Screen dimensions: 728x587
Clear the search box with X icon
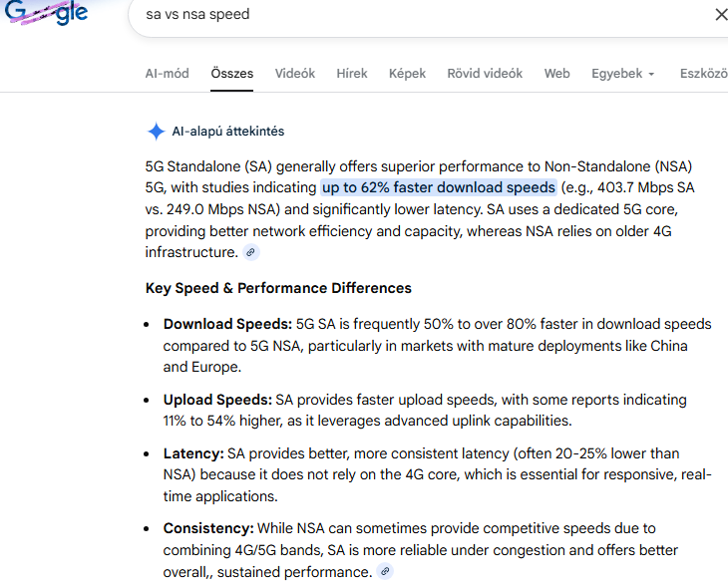tap(721, 15)
